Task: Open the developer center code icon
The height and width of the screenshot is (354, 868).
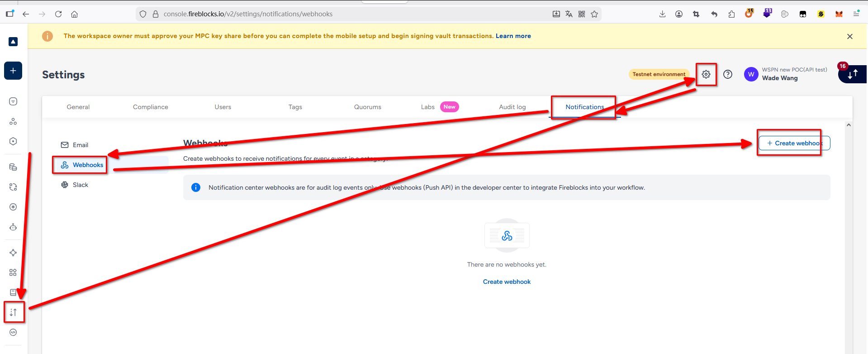Action: 13,332
